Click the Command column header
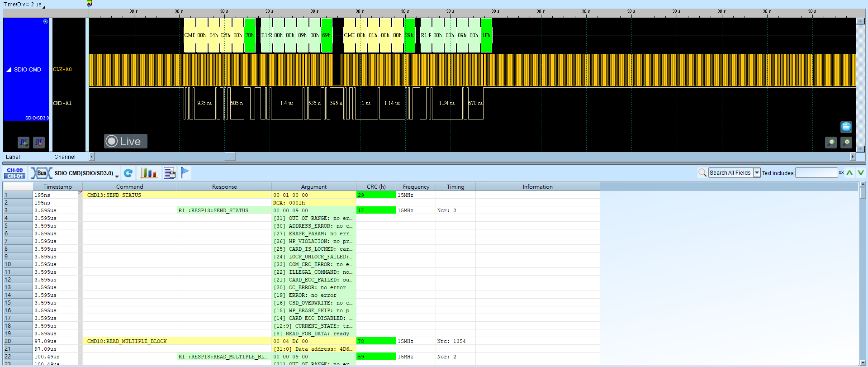The image size is (868, 367). click(x=130, y=187)
